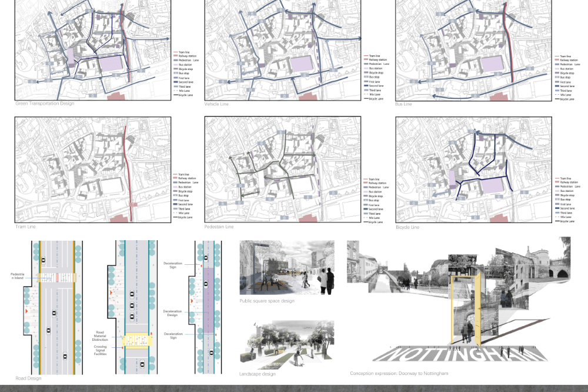
Task: Open the Tram Line map panel
Action: click(x=93, y=170)
